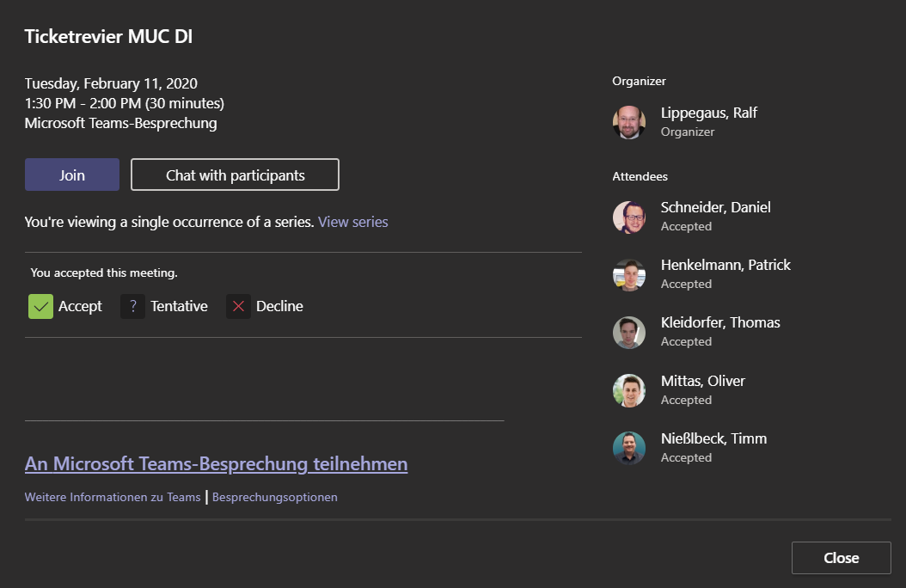The height and width of the screenshot is (588, 906).
Task: Click Ralf Lippegaus organizer avatar
Action: pyautogui.click(x=628, y=122)
